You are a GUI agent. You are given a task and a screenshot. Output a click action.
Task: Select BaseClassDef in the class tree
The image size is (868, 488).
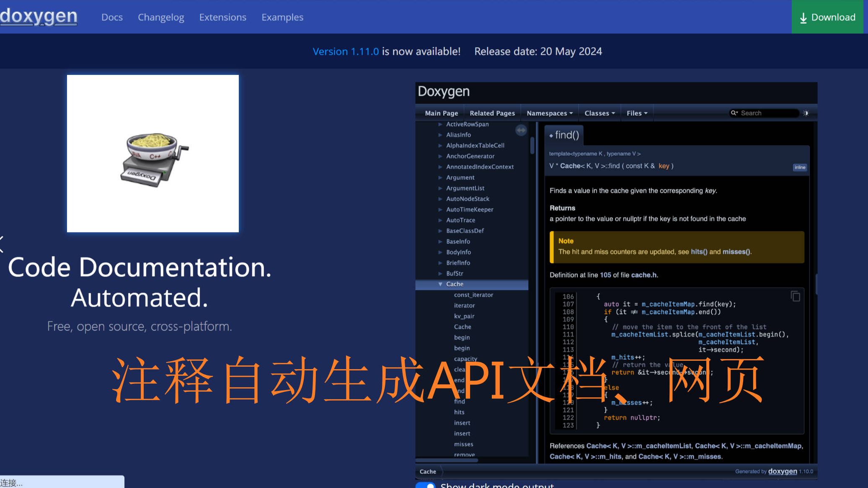[465, 231]
